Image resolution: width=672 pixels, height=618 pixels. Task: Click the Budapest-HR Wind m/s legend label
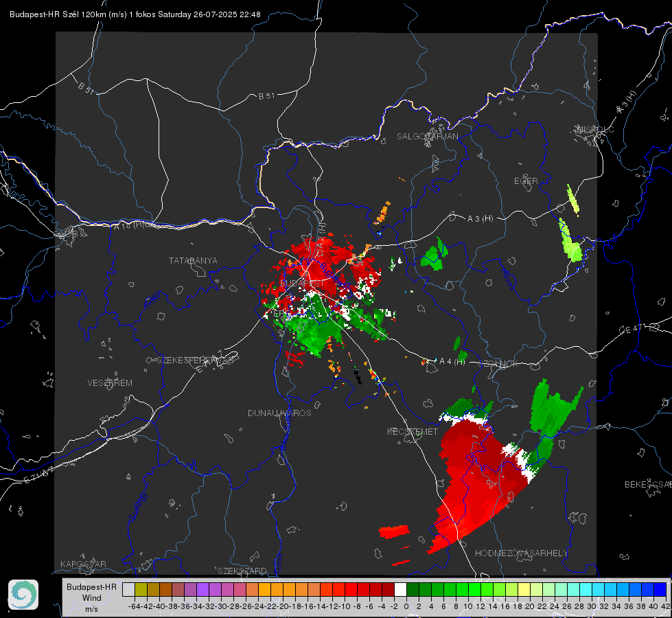point(91,597)
